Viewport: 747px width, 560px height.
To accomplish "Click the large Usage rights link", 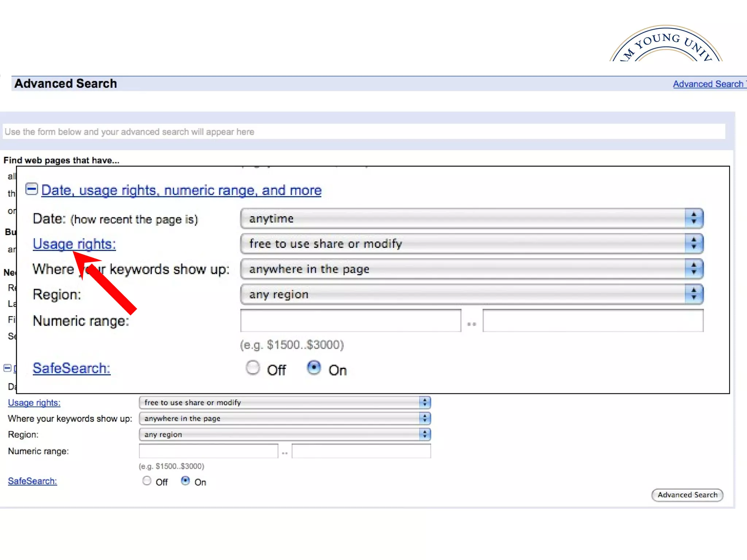I will coord(74,244).
